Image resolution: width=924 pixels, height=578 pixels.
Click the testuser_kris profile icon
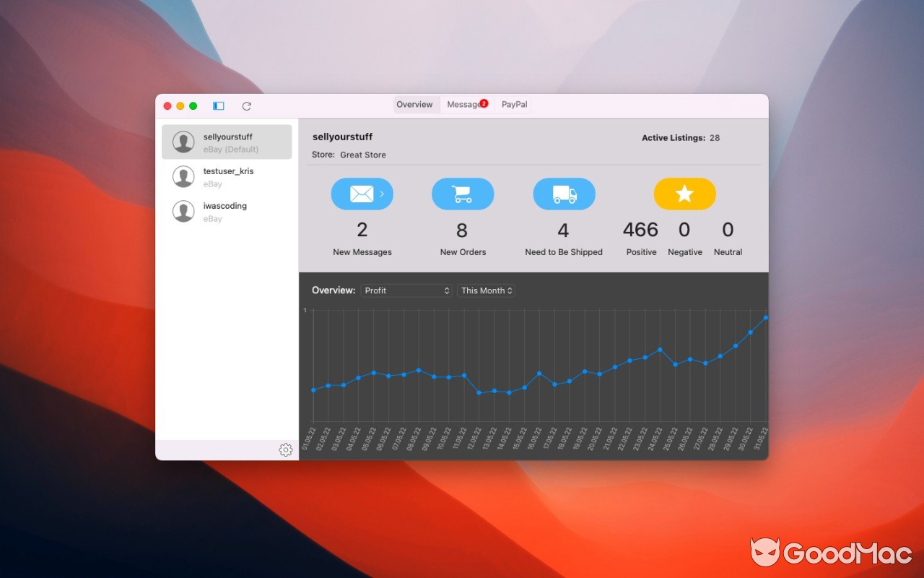click(x=183, y=176)
